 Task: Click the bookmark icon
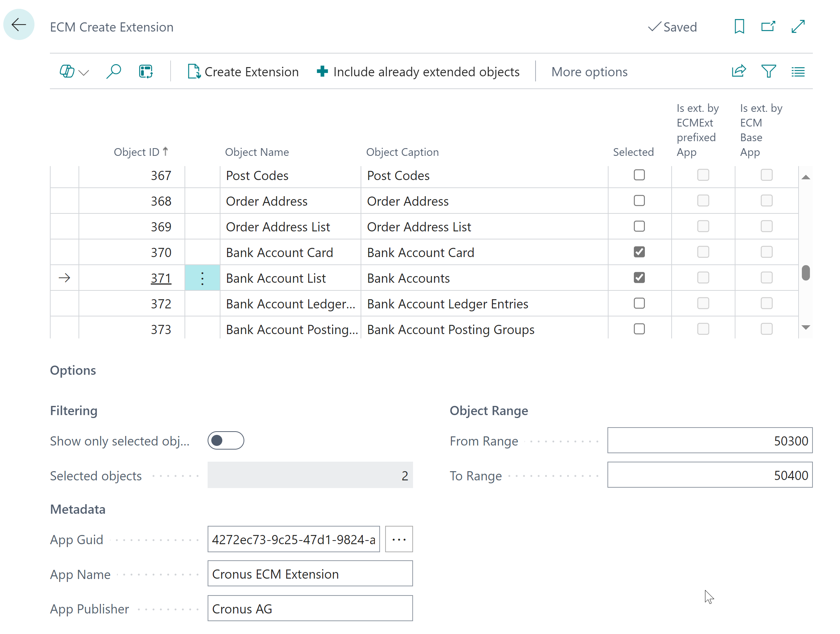(739, 26)
